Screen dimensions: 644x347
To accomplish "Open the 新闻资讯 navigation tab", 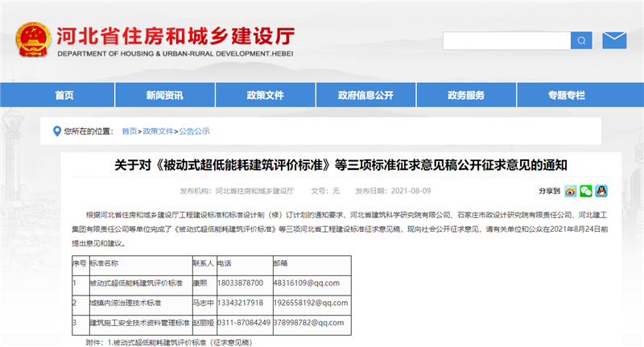I will (164, 95).
